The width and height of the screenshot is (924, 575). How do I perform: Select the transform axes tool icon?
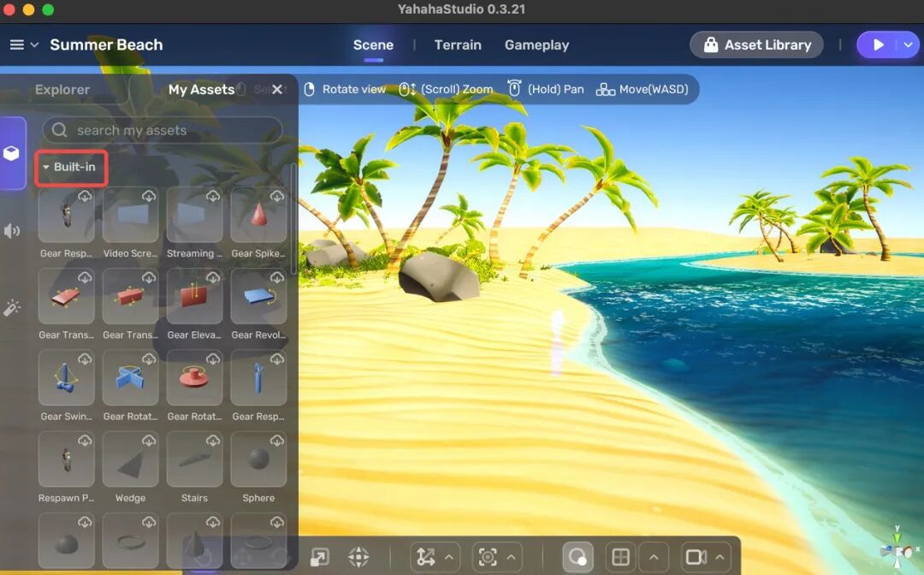tap(425, 557)
